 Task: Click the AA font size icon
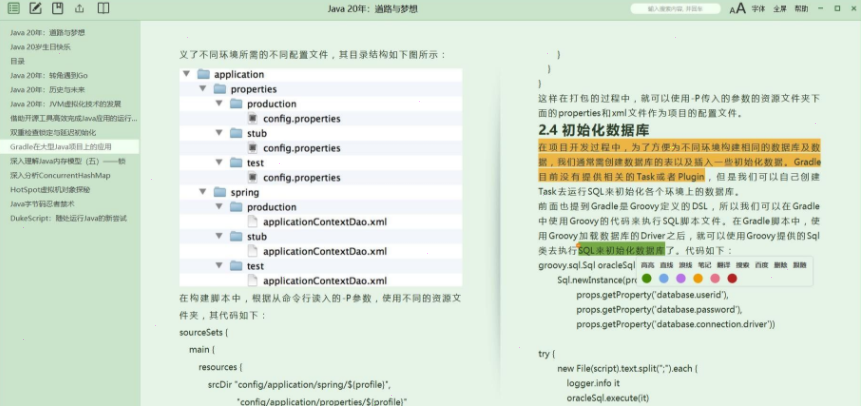point(737,8)
